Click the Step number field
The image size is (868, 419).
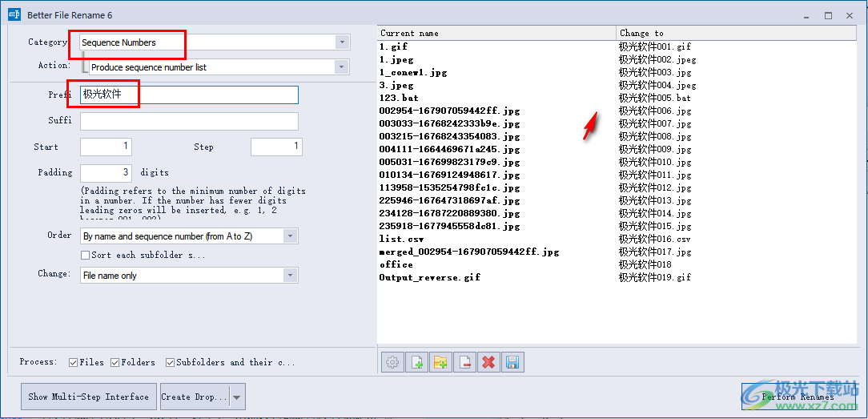(276, 147)
